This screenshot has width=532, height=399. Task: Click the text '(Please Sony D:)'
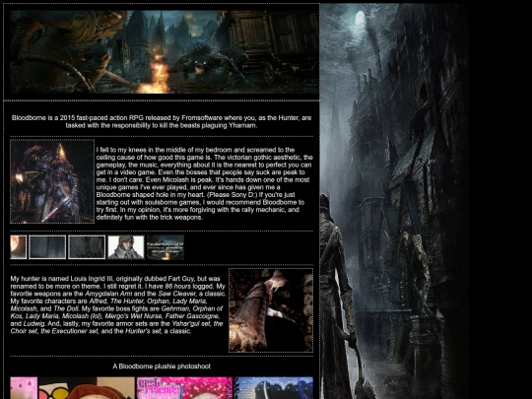coord(233,195)
